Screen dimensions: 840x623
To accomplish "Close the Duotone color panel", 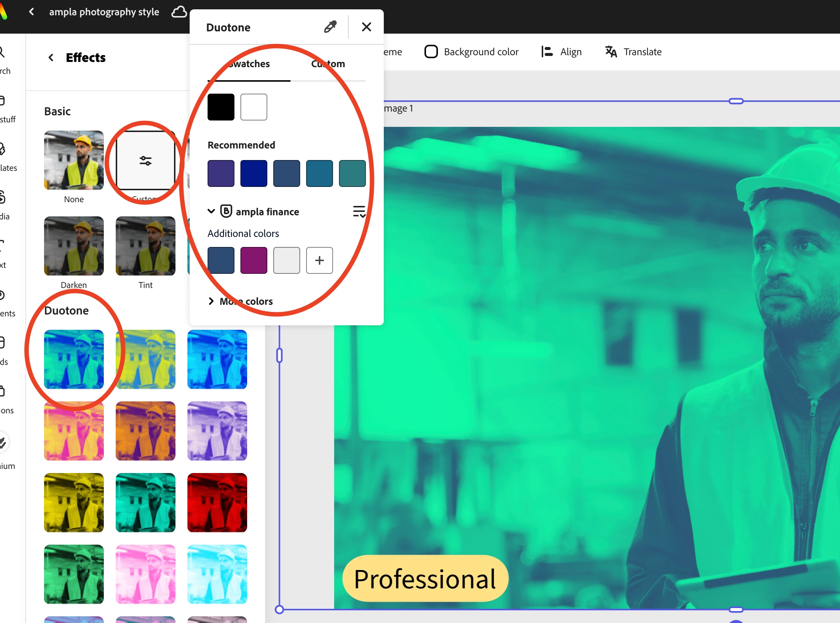I will (x=366, y=27).
